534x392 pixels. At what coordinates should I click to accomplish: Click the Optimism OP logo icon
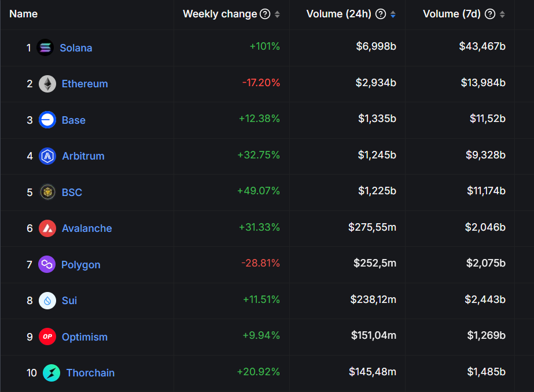47,336
